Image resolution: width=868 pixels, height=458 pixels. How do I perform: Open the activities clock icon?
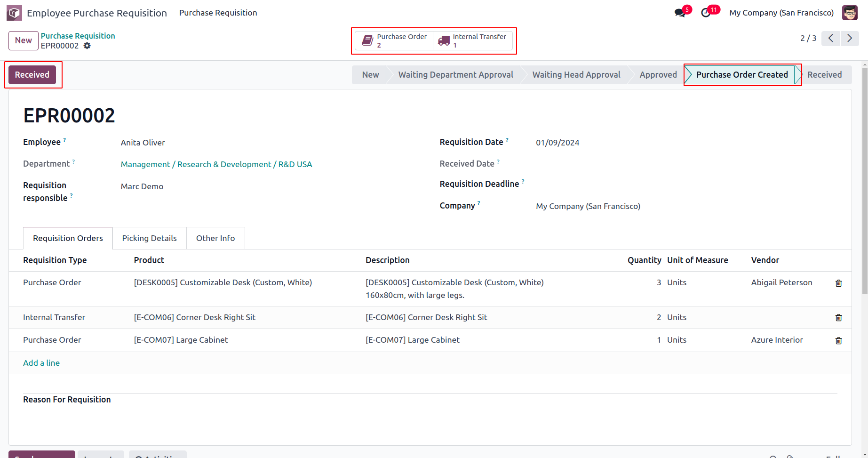point(706,13)
